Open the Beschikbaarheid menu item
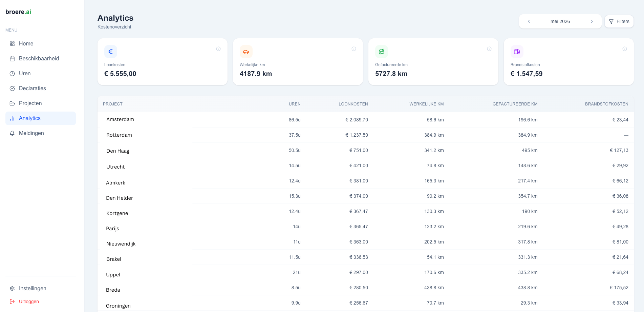The width and height of the screenshot is (644, 312). [x=41, y=59]
